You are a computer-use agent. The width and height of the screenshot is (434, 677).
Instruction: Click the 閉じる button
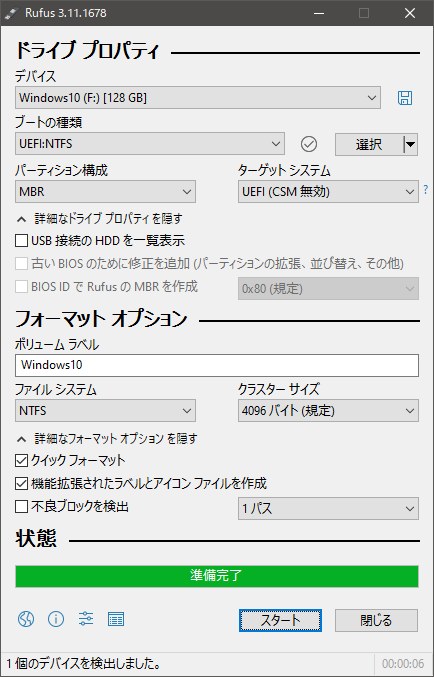(376, 620)
